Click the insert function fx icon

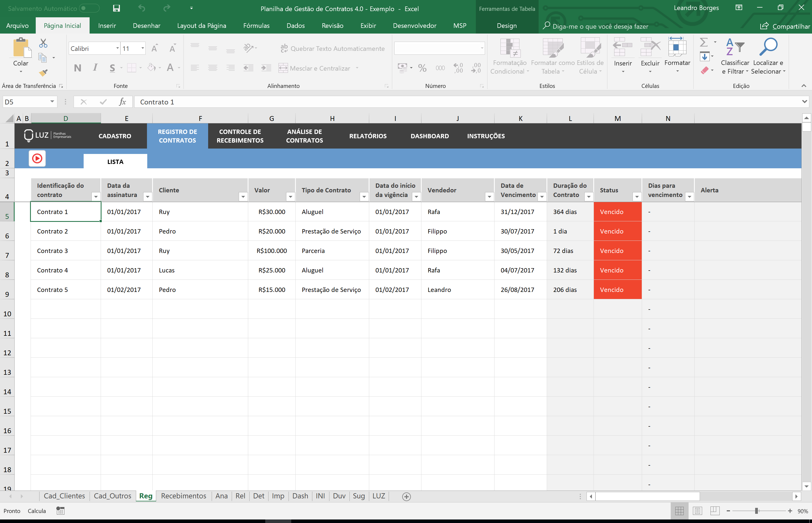(122, 102)
